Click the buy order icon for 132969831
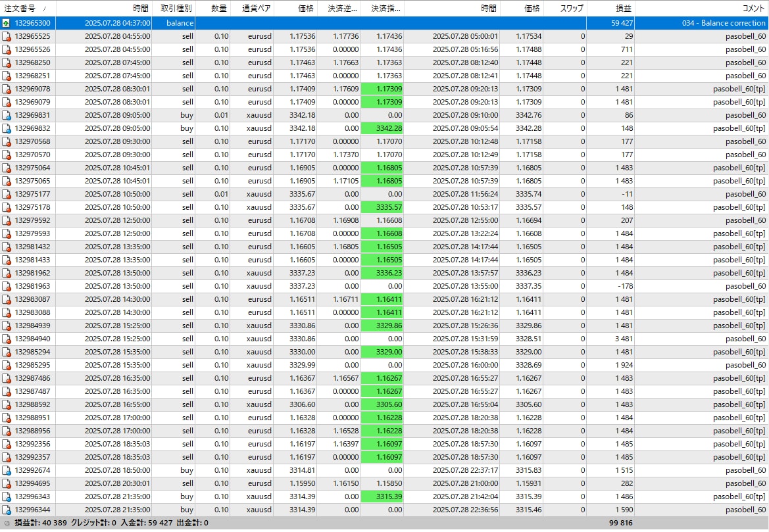The height and width of the screenshot is (532, 769). 7,115
